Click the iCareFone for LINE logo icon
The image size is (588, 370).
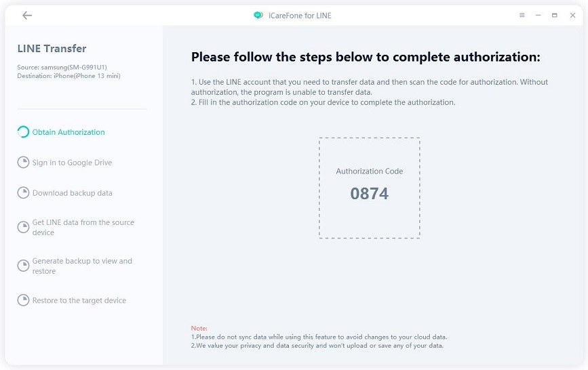[x=258, y=16]
